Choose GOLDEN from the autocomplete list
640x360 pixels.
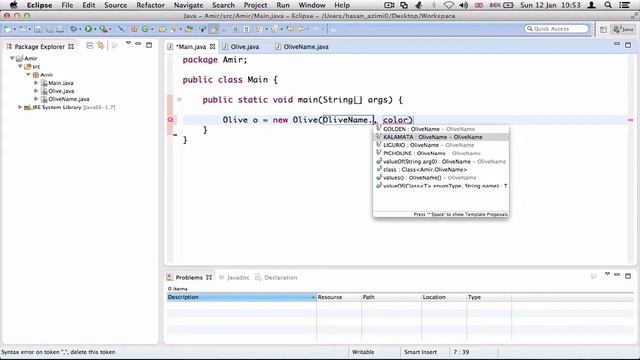(441, 129)
